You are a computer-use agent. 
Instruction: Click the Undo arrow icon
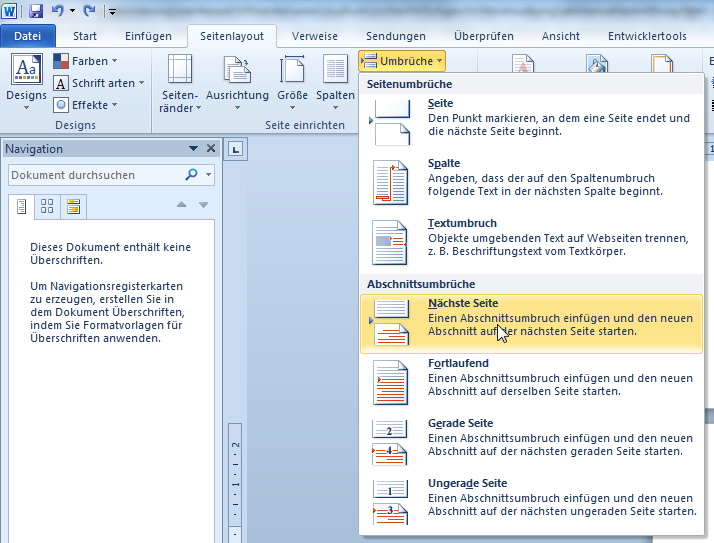(x=58, y=11)
